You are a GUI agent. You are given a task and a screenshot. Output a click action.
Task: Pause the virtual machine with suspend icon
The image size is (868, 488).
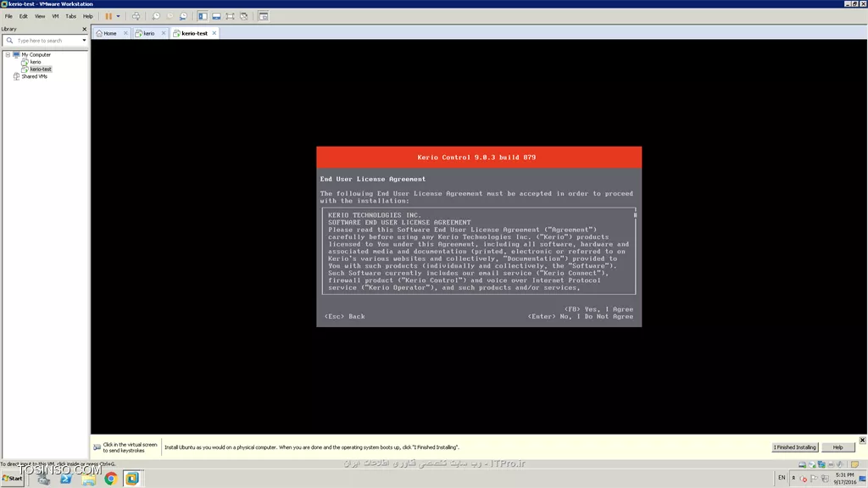coord(108,16)
